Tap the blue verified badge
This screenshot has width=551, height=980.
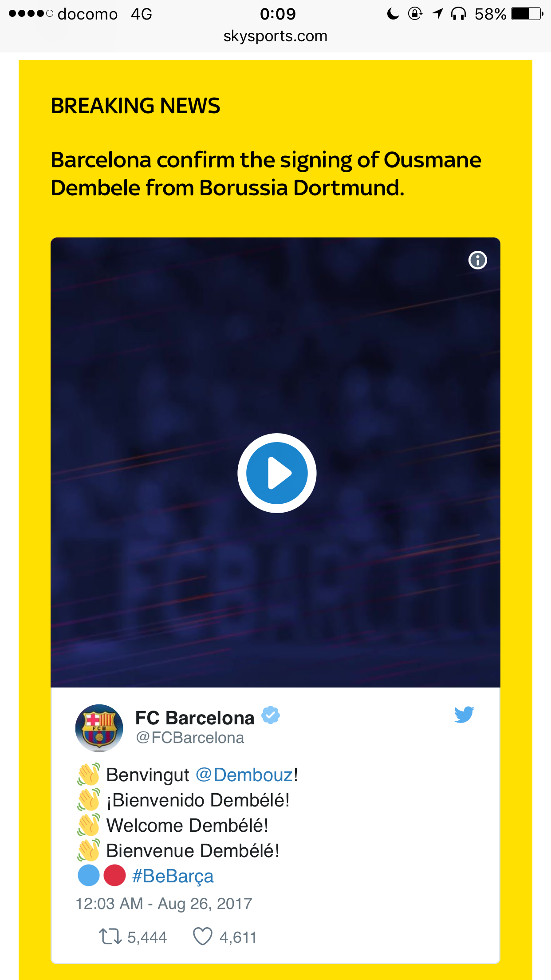pyautogui.click(x=271, y=715)
